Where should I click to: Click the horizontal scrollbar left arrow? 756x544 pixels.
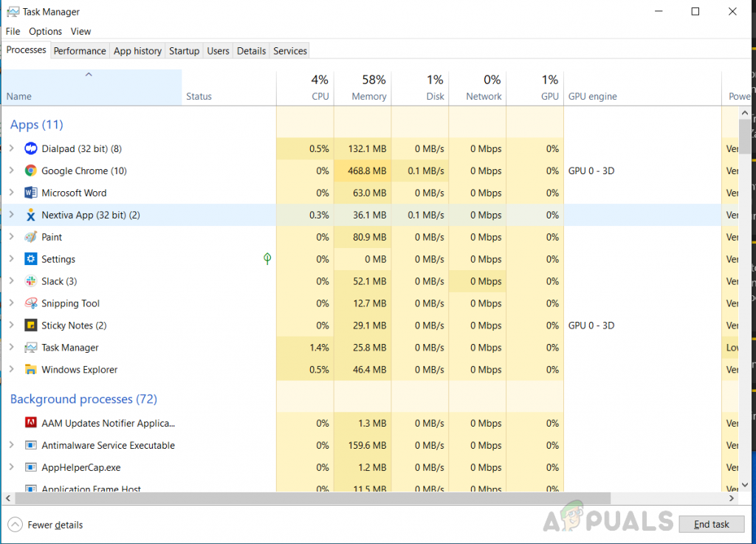[x=8, y=498]
